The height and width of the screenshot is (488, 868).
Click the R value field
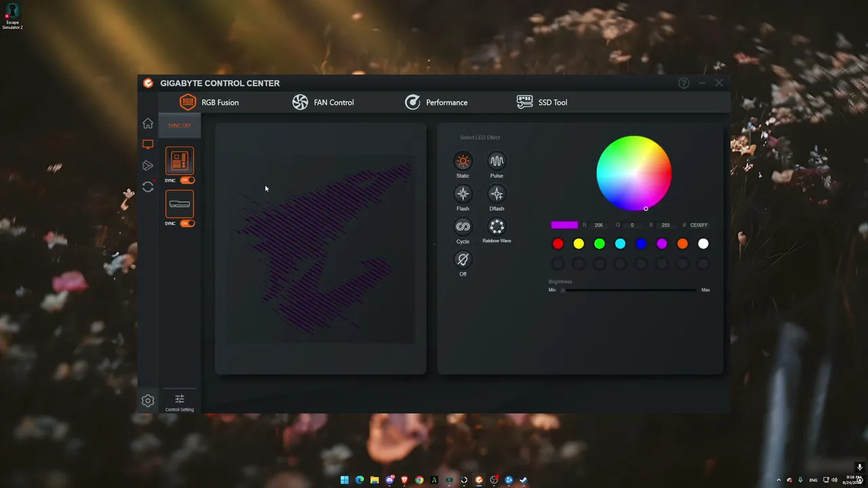click(599, 225)
